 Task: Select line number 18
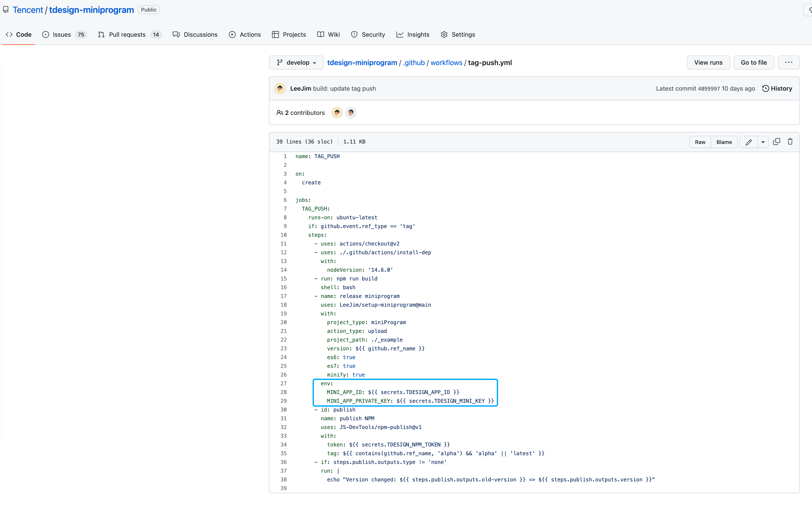point(283,305)
